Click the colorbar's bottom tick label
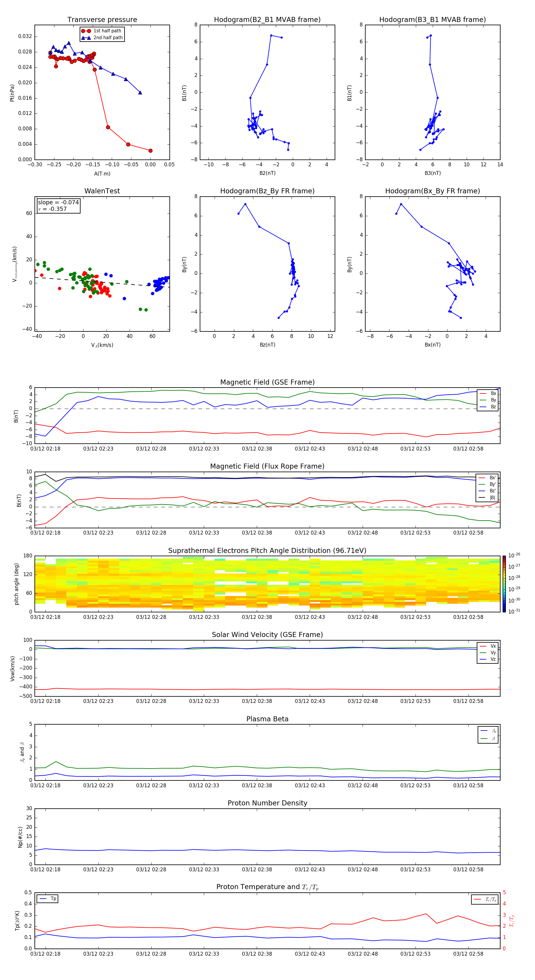535x980 pixels. pos(514,611)
